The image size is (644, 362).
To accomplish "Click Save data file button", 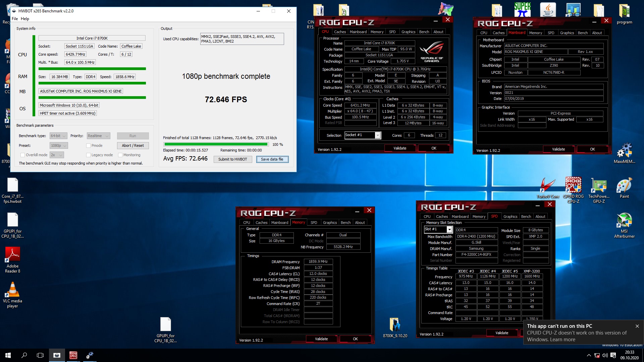I will (272, 159).
